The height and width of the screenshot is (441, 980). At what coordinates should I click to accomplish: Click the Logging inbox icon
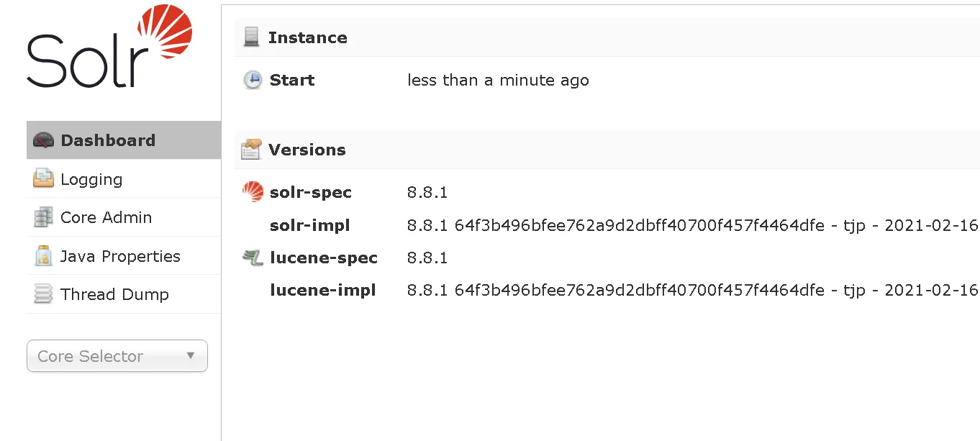(x=43, y=178)
